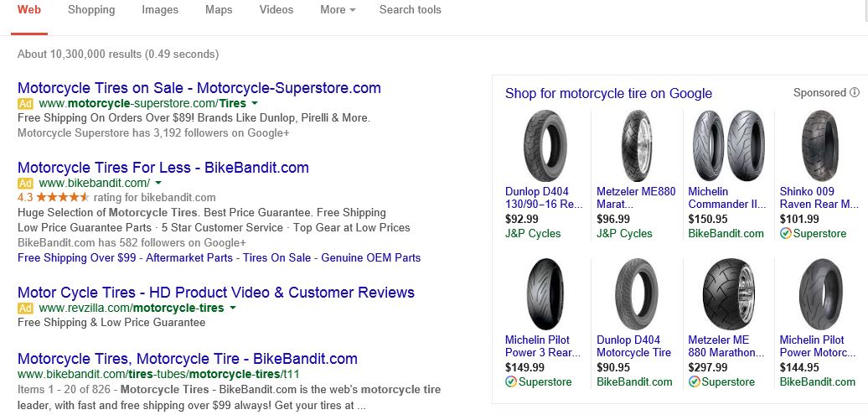Expand the arrow next to motorcycle-superstore.com/Tires URL
The height and width of the screenshot is (415, 868).
click(x=255, y=104)
